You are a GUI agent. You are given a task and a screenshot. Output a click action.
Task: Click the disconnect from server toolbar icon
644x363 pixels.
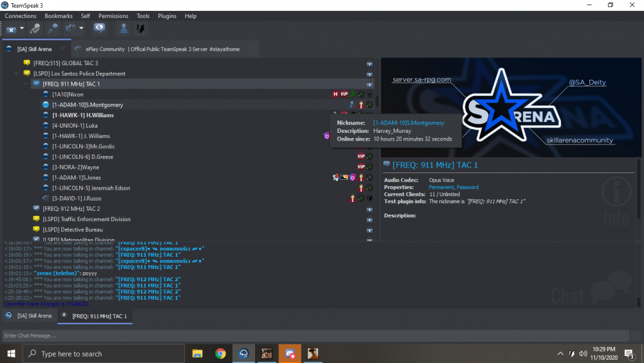coord(11,28)
